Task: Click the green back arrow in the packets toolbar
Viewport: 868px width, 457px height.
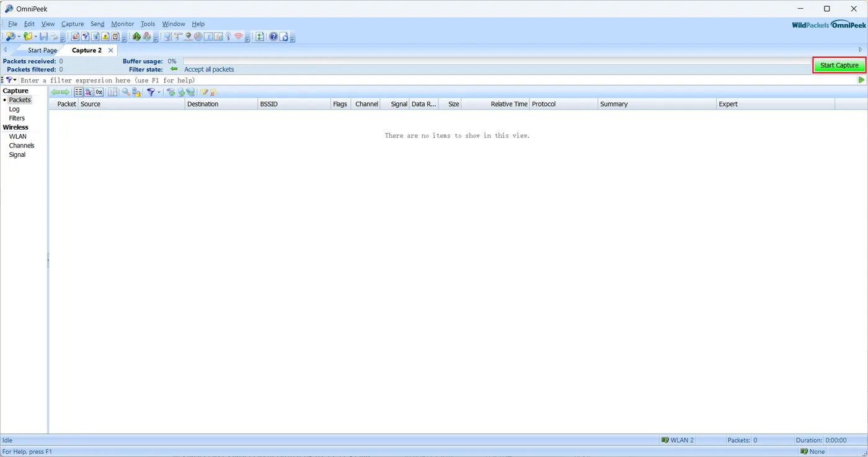Action: click(x=55, y=92)
